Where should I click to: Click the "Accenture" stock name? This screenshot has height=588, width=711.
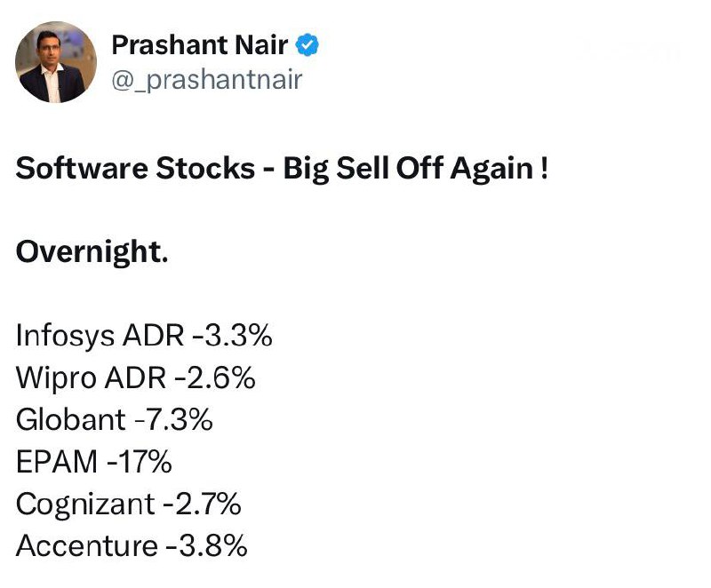87,546
